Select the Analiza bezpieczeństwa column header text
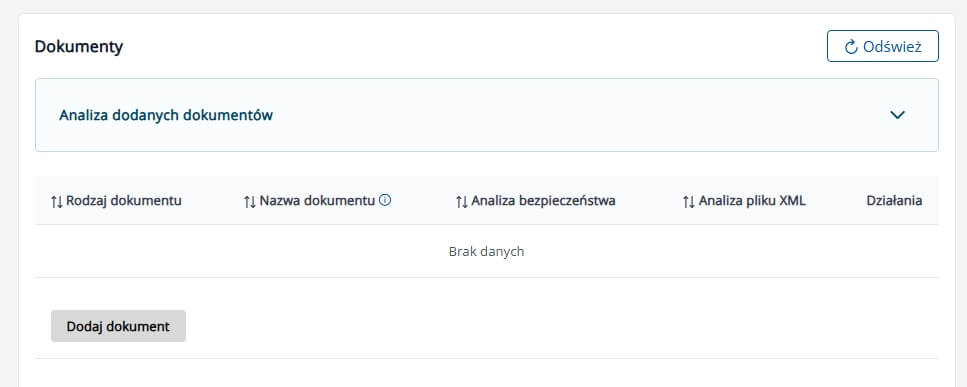The image size is (967, 387). [543, 200]
